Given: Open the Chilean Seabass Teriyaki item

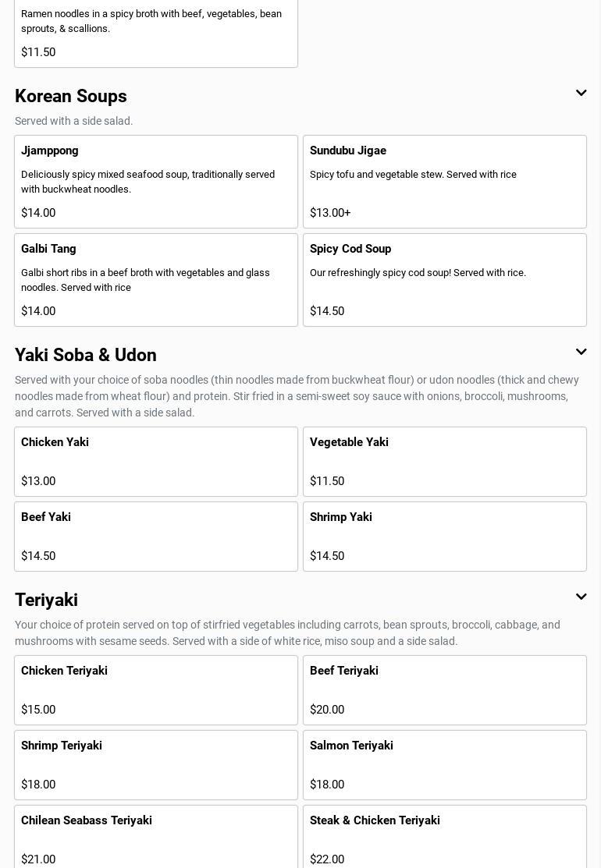Looking at the screenshot, I should coord(156,838).
